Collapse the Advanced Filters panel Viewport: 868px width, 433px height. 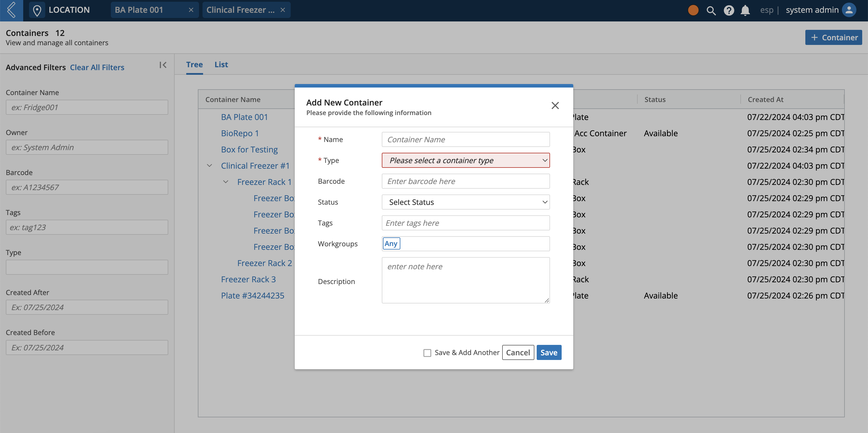pos(163,65)
